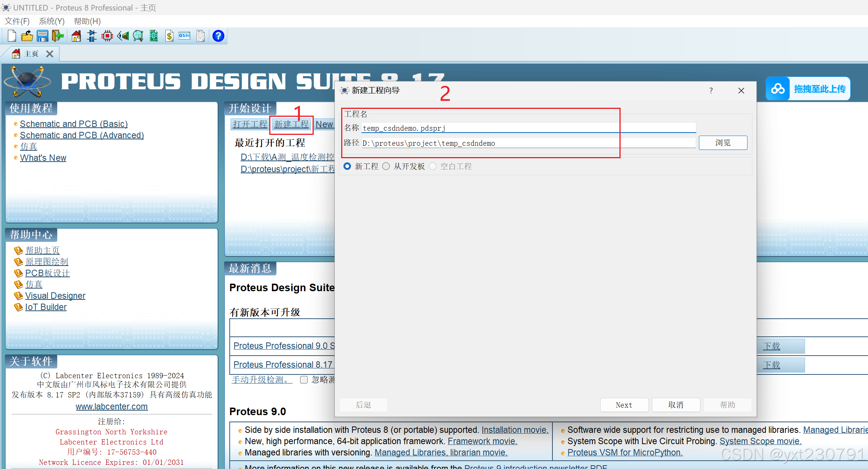Image resolution: width=868 pixels, height=469 pixels.
Task: Open PCB Layout via the red chip icon
Action: point(107,36)
